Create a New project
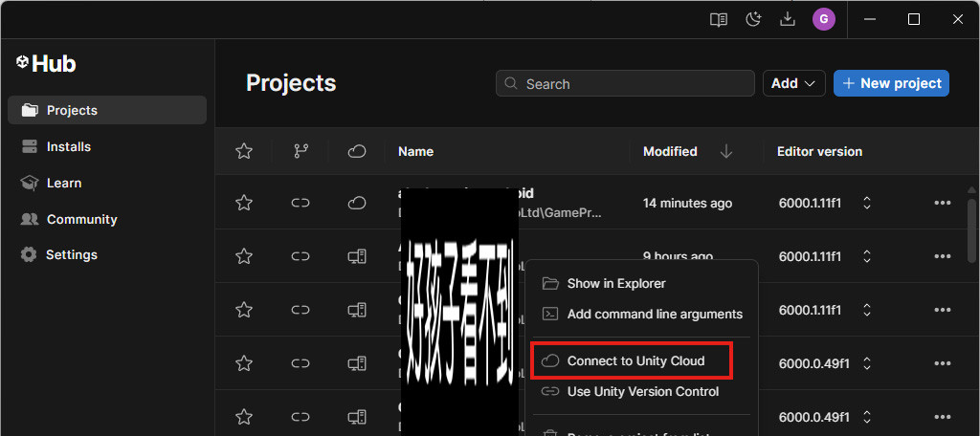This screenshot has height=436, width=980. pos(891,83)
